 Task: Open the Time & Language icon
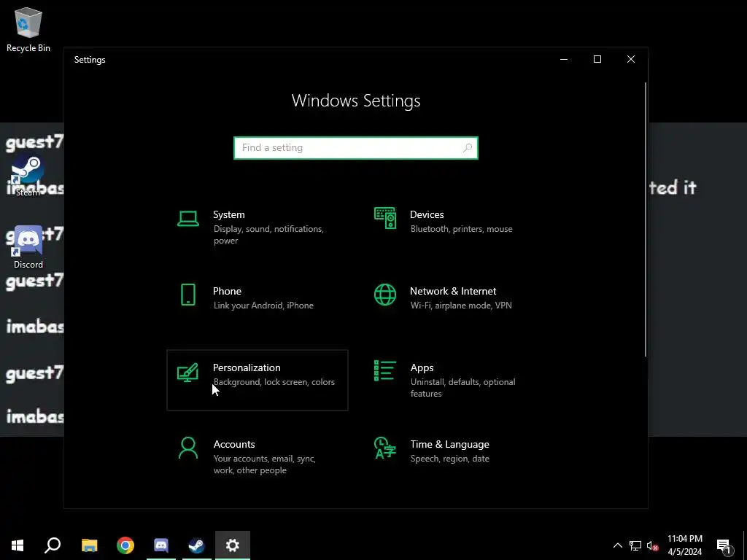pos(385,448)
